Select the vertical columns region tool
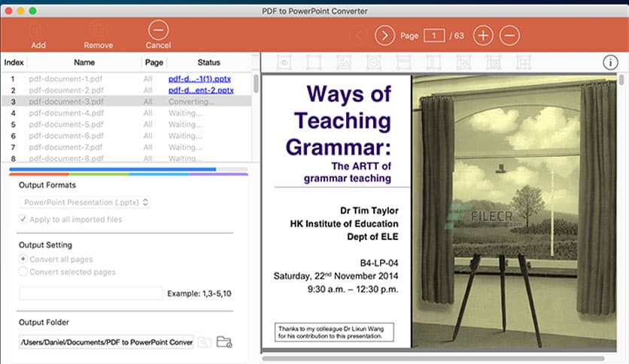Image resolution: width=629 pixels, height=364 pixels. click(433, 62)
